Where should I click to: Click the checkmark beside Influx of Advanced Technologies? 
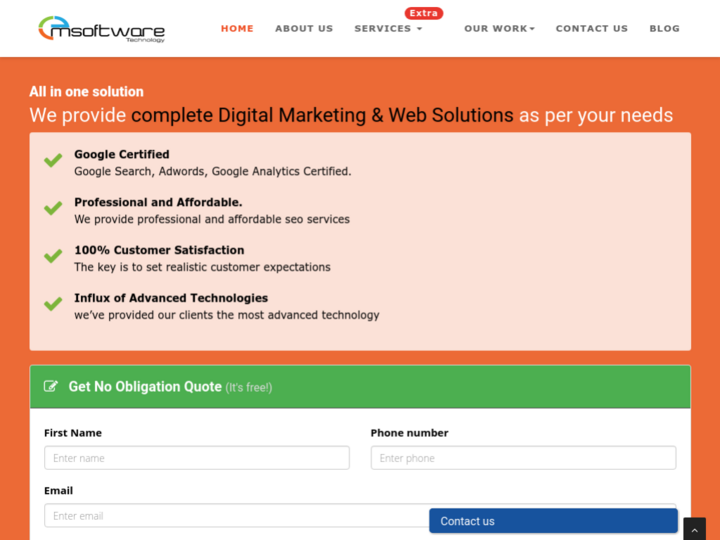(x=53, y=305)
